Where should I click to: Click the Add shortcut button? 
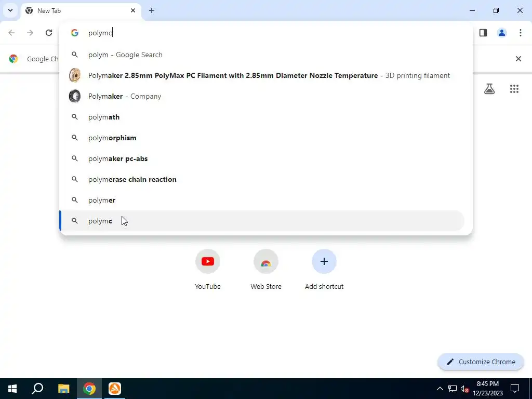pyautogui.click(x=324, y=270)
